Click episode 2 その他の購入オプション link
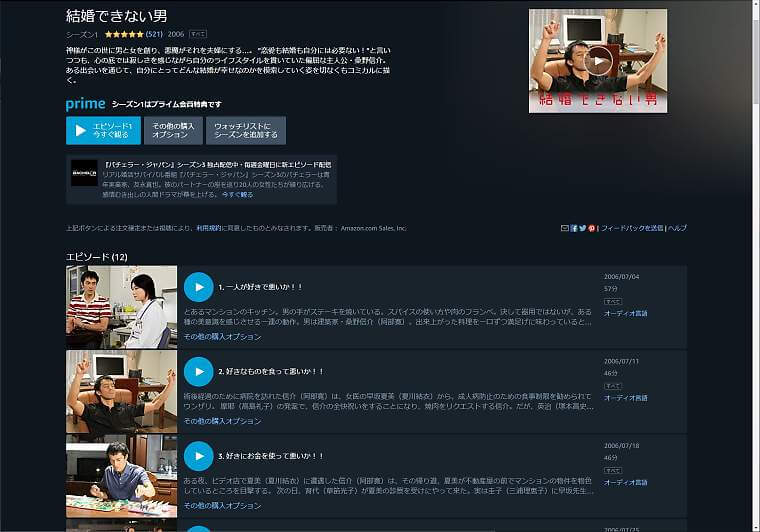Screen dimensions: 760x532 pos(222,421)
